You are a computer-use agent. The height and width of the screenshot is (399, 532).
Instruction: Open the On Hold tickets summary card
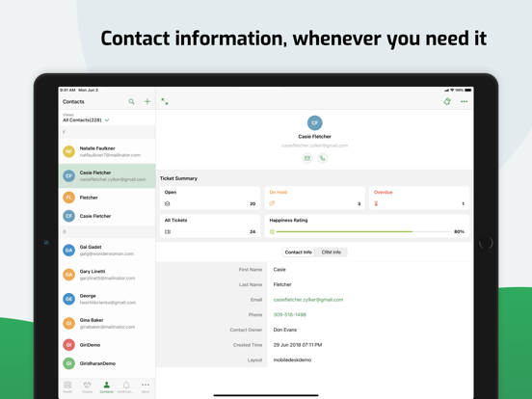(x=314, y=198)
